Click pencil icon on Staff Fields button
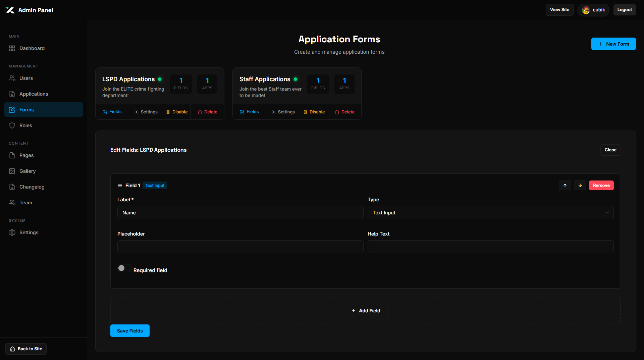Image resolution: width=644 pixels, height=360 pixels. pos(242,112)
